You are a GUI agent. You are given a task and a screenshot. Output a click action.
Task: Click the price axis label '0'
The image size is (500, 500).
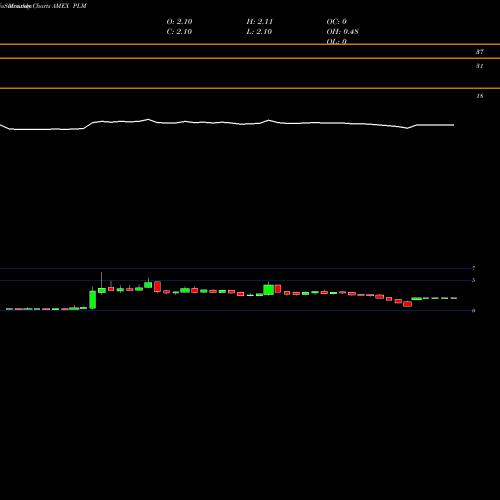coord(474,311)
